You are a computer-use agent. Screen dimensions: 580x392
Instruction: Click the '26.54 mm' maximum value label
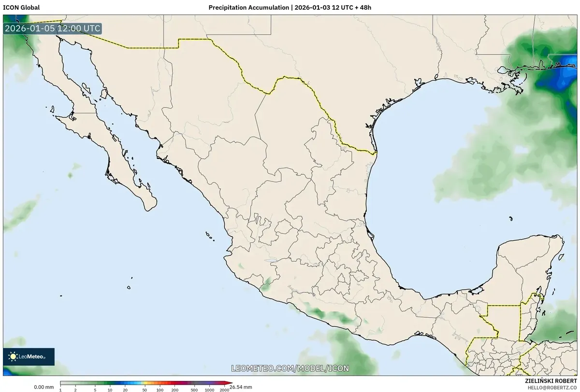[241, 387]
